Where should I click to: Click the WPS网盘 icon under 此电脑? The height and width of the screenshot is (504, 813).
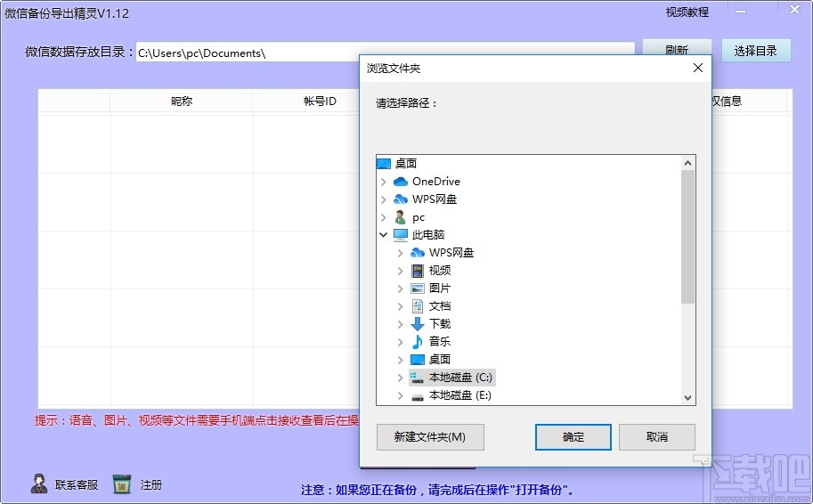tap(418, 253)
